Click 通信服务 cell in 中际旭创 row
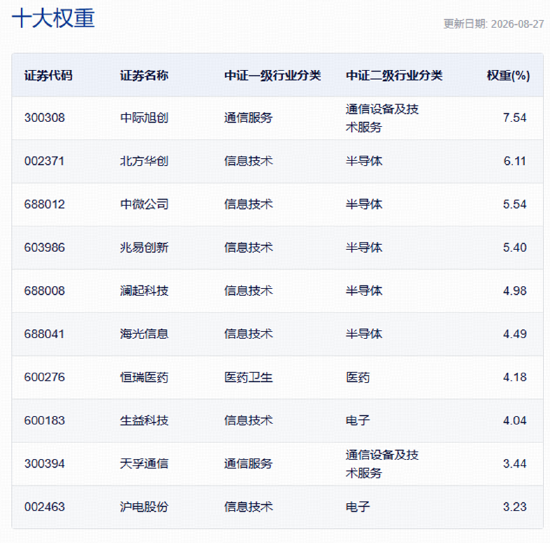The image size is (550, 543). [x=248, y=118]
